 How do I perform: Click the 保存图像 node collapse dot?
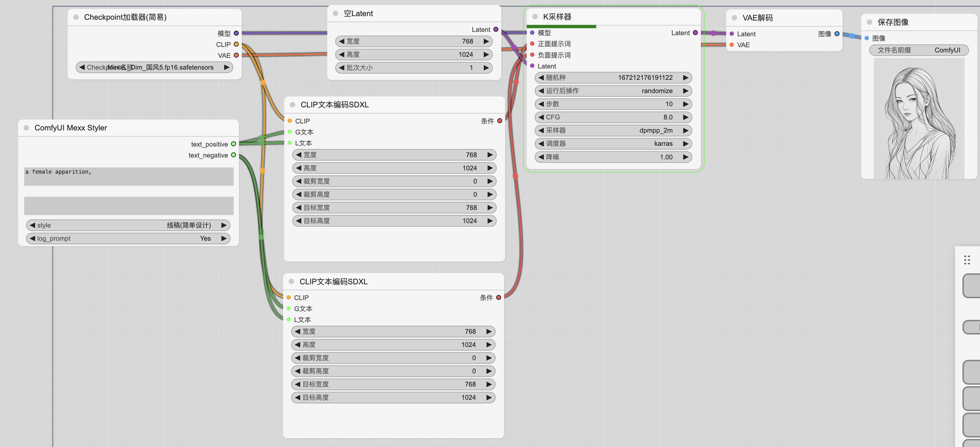(869, 22)
